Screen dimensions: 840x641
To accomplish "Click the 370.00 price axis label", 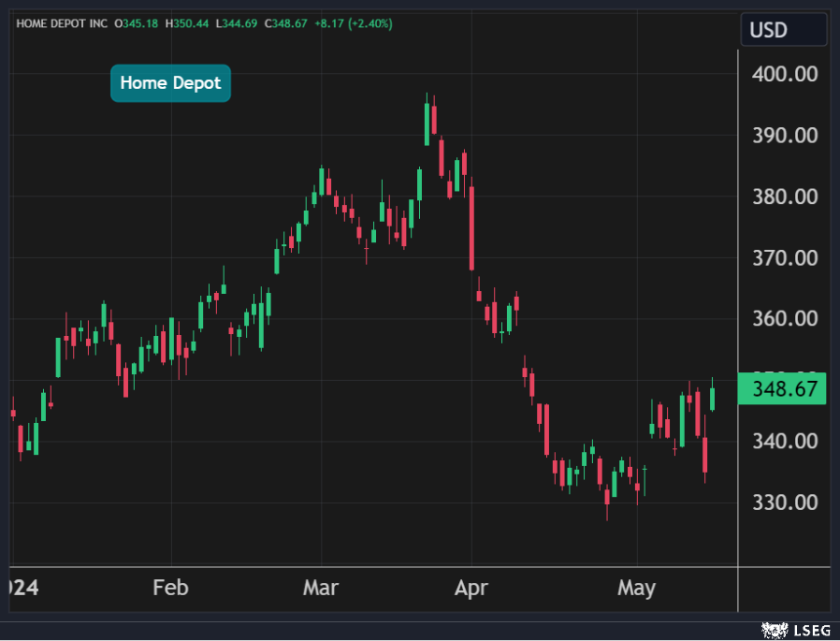I will 785,257.
